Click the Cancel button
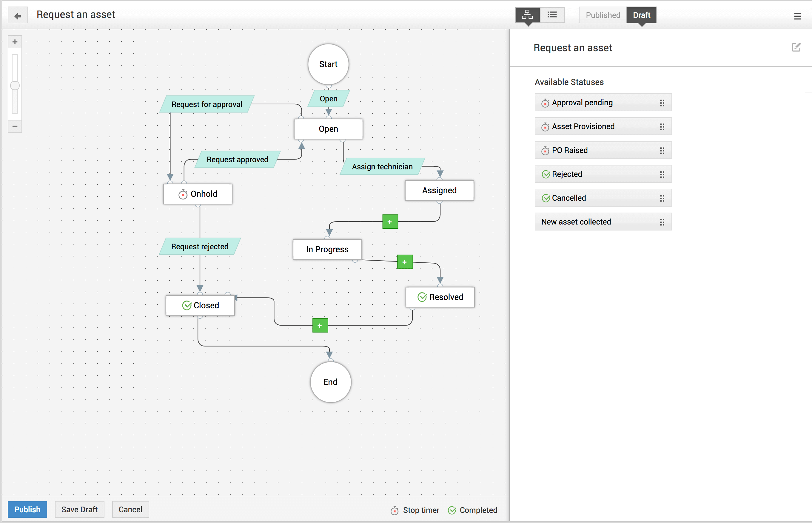The height and width of the screenshot is (523, 812). click(x=130, y=509)
